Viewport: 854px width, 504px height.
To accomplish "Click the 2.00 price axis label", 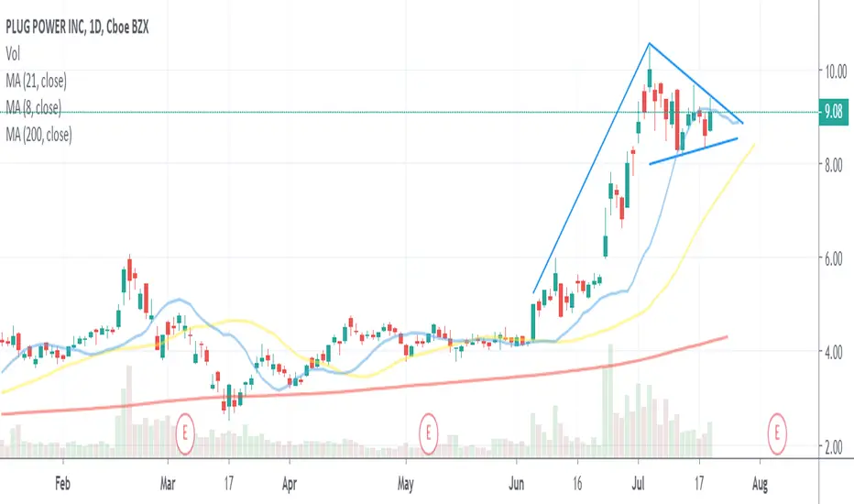I will click(836, 447).
